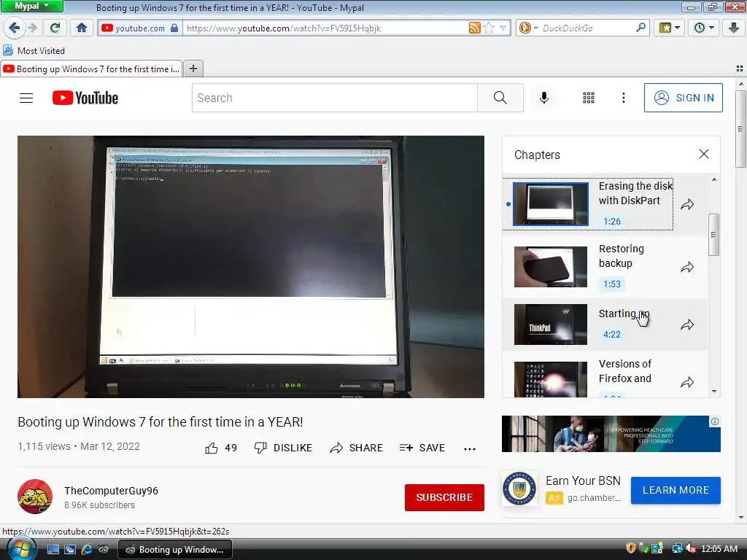The image size is (747, 560).
Task: Click the YouTube search magnifier button
Action: tap(500, 98)
